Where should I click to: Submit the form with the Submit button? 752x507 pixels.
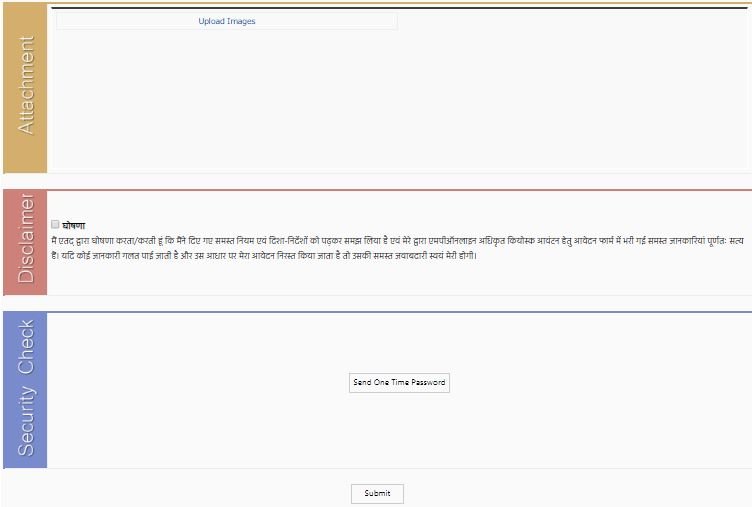[x=377, y=494]
